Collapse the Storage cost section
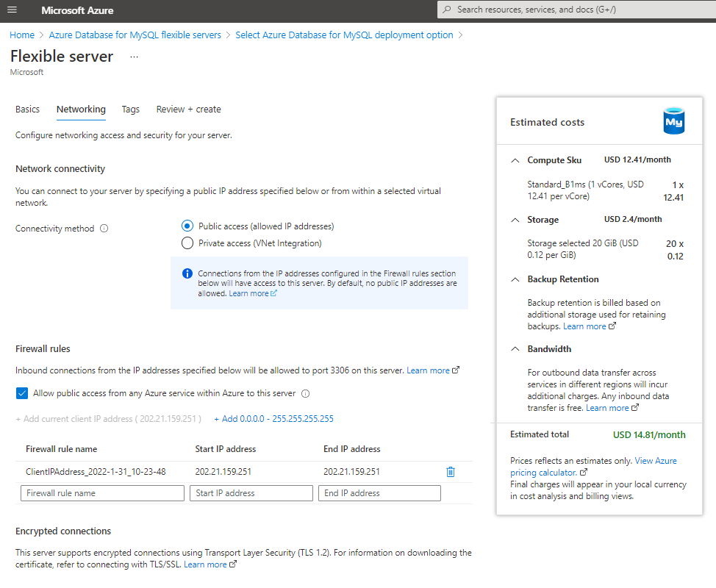 pos(514,219)
